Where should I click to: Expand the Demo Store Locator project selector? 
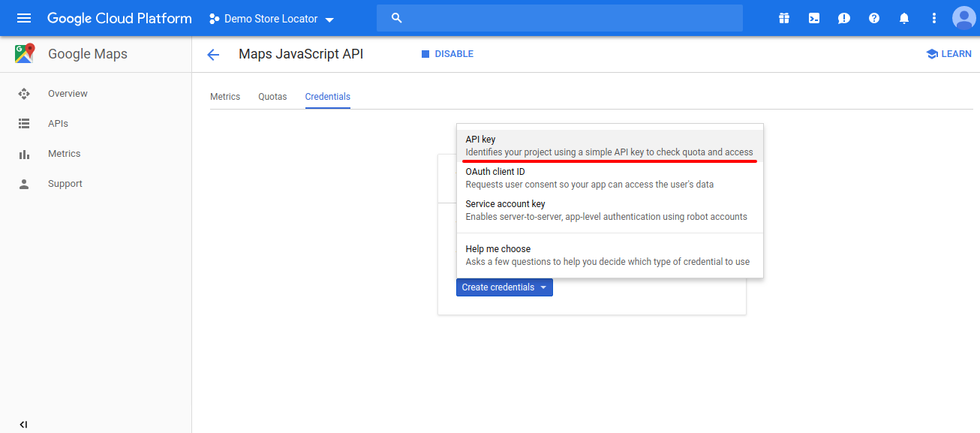click(272, 19)
